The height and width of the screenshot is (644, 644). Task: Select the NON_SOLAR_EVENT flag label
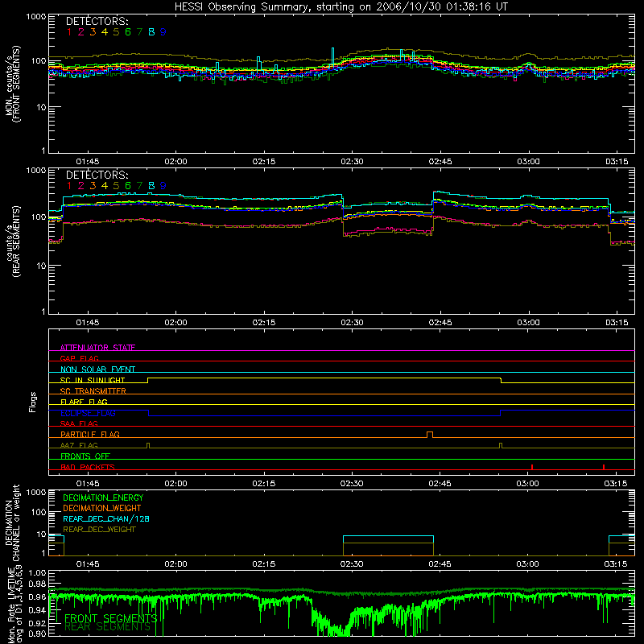click(x=97, y=369)
